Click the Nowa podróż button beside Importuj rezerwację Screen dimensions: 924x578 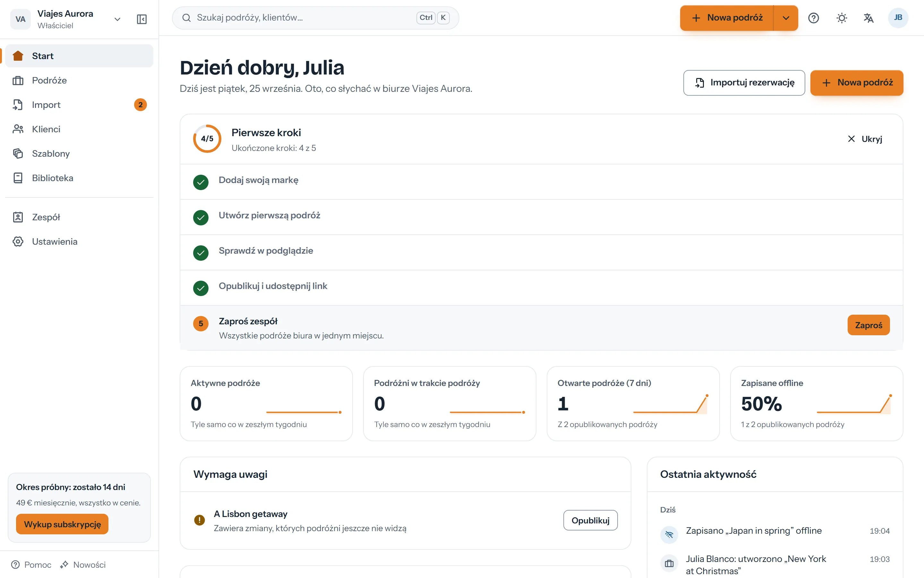[856, 83]
